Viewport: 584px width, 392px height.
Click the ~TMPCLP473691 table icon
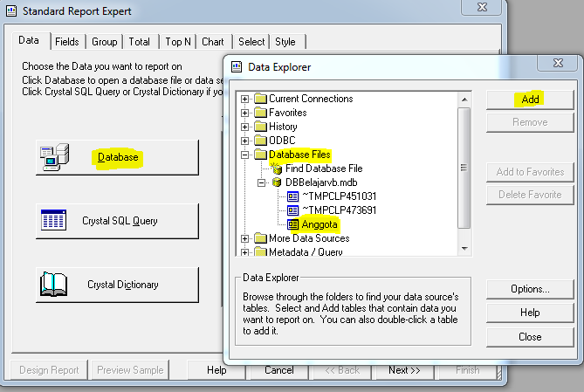point(292,210)
